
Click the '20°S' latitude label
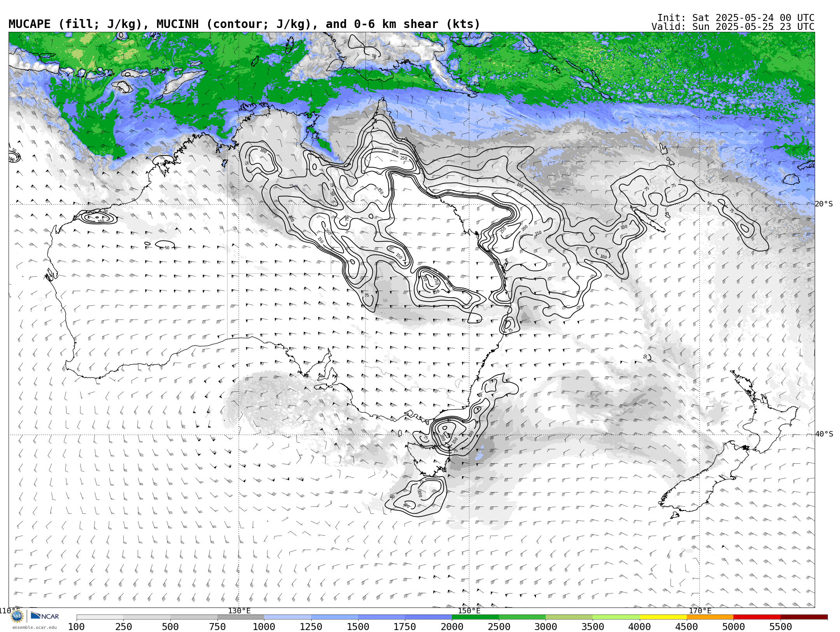pyautogui.click(x=824, y=204)
